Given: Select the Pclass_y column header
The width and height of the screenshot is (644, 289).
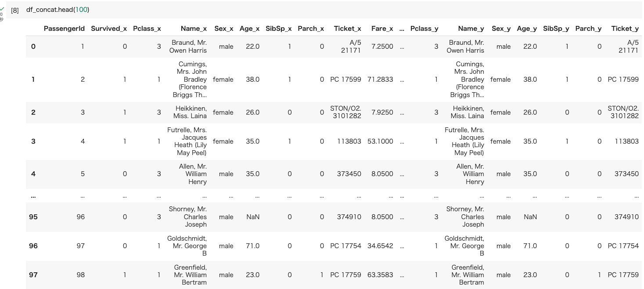Looking at the screenshot, I should click(x=424, y=29).
